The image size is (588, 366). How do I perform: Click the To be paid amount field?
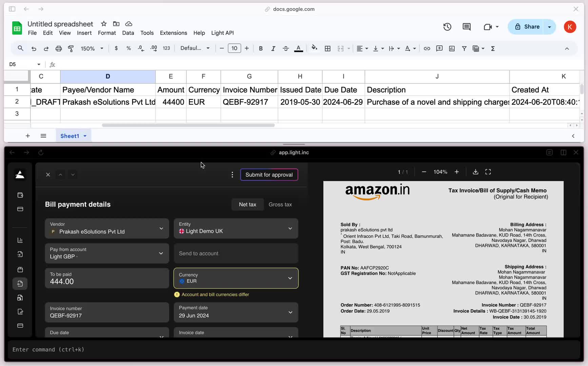(107, 278)
